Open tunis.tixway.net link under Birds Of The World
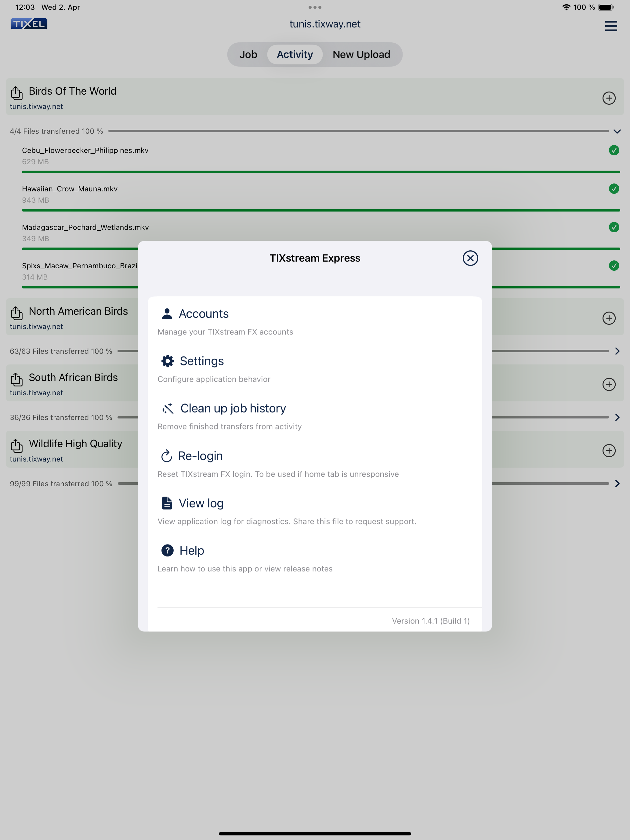The height and width of the screenshot is (840, 630). [36, 107]
